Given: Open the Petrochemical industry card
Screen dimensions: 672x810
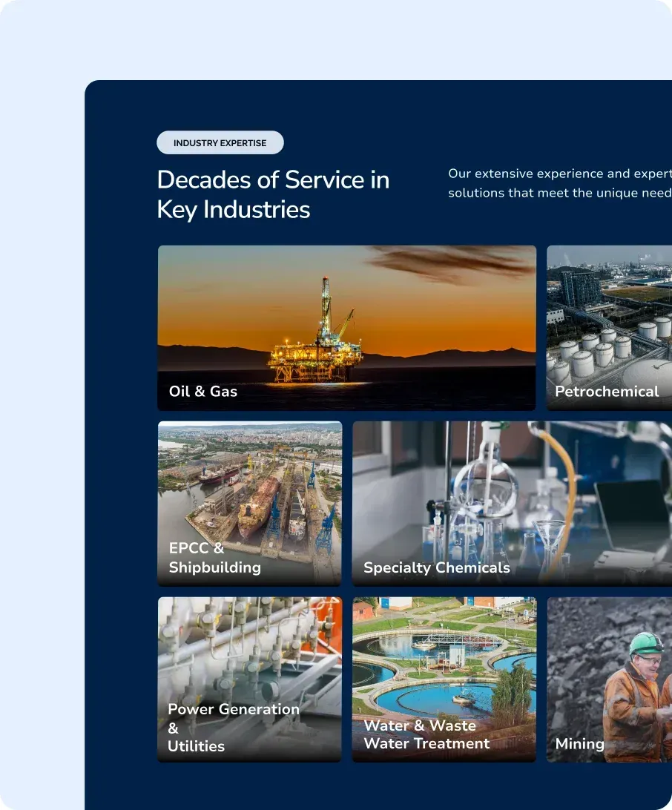Looking at the screenshot, I should point(610,328).
